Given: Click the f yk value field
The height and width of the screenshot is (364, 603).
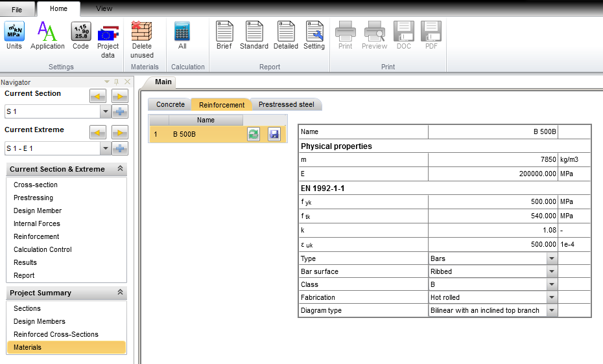Looking at the screenshot, I should pos(493,201).
